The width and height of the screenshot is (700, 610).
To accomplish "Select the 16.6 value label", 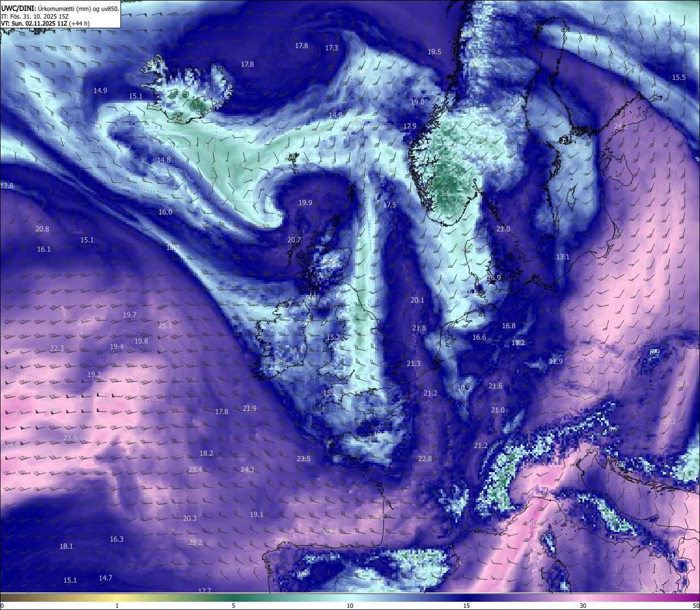I will click(479, 338).
